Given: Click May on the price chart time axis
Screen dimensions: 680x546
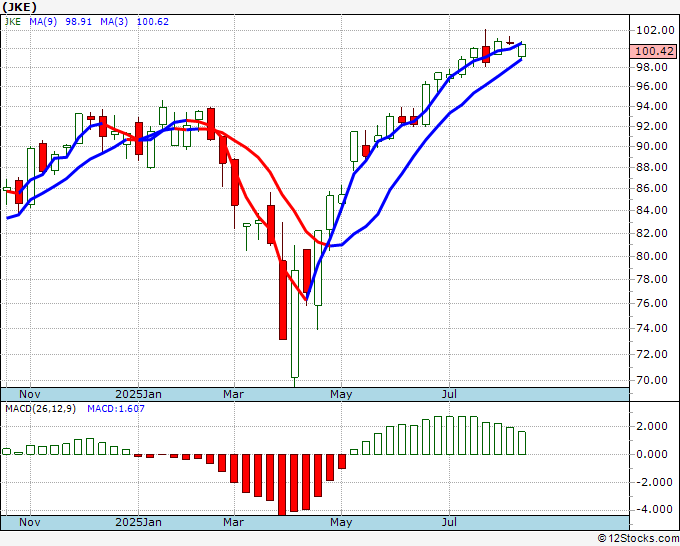Looking at the screenshot, I should pyautogui.click(x=341, y=394).
